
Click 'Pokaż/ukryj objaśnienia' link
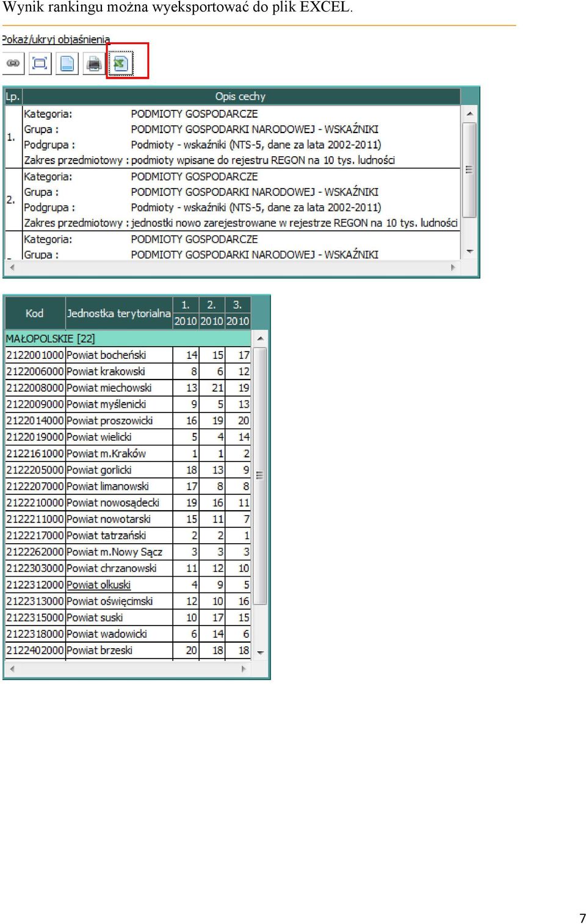56,40
